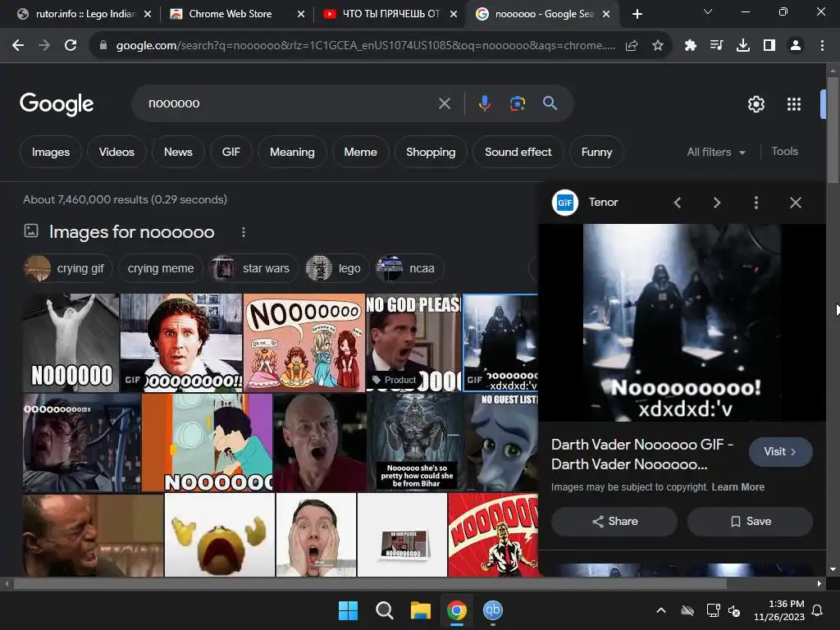Save the Darth Vader GIF
This screenshot has height=630, width=840.
tap(750, 521)
